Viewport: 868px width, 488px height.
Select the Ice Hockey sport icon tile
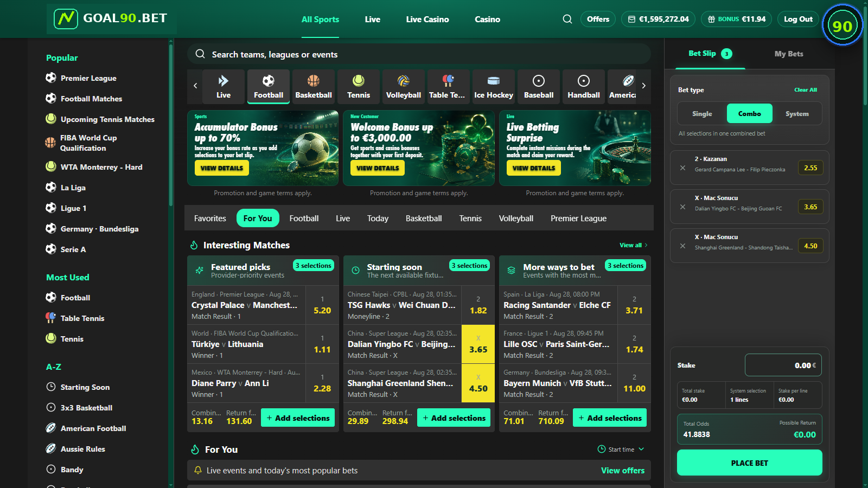(x=494, y=86)
